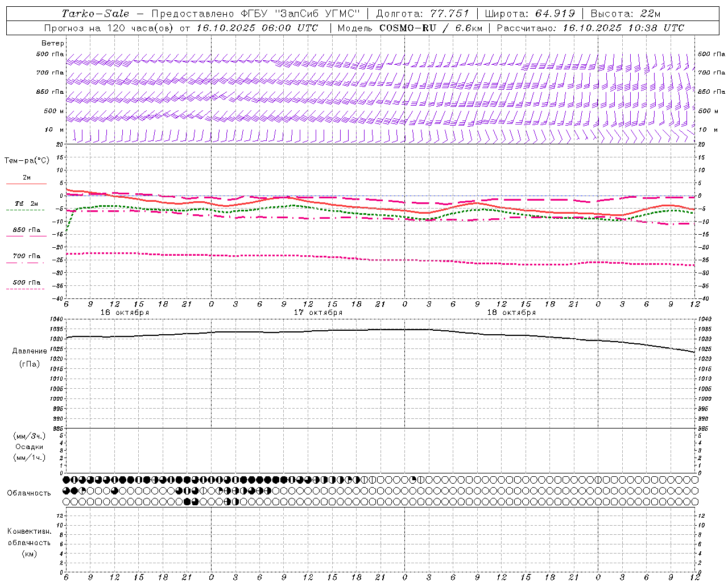Viewport: 728px width, 582px height.
Task: Click the 500 гПа temperature legend entry
Action: [x=27, y=282]
